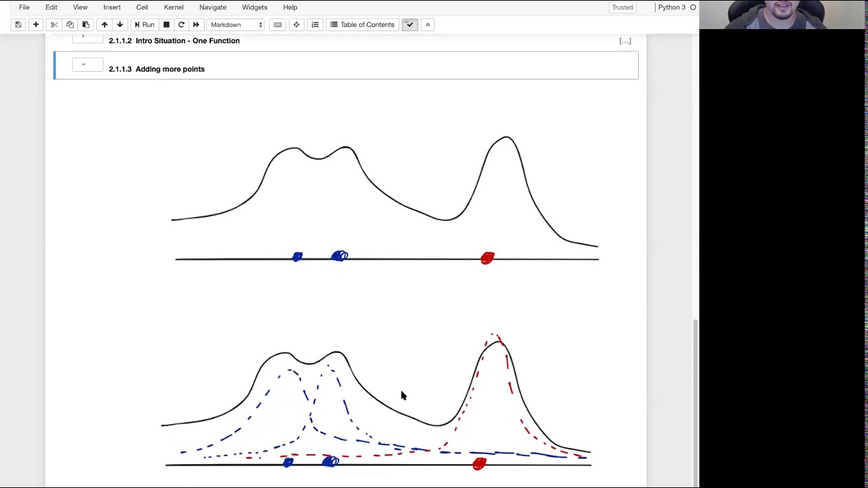
Task: Toggle section numbering list icon
Action: point(315,24)
